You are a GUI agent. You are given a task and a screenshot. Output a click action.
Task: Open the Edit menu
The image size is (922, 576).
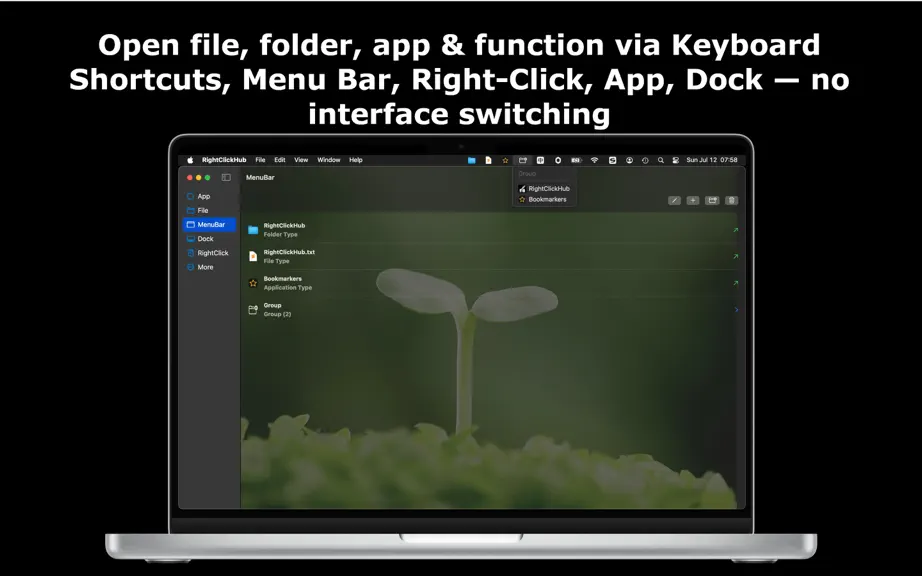[x=280, y=160]
